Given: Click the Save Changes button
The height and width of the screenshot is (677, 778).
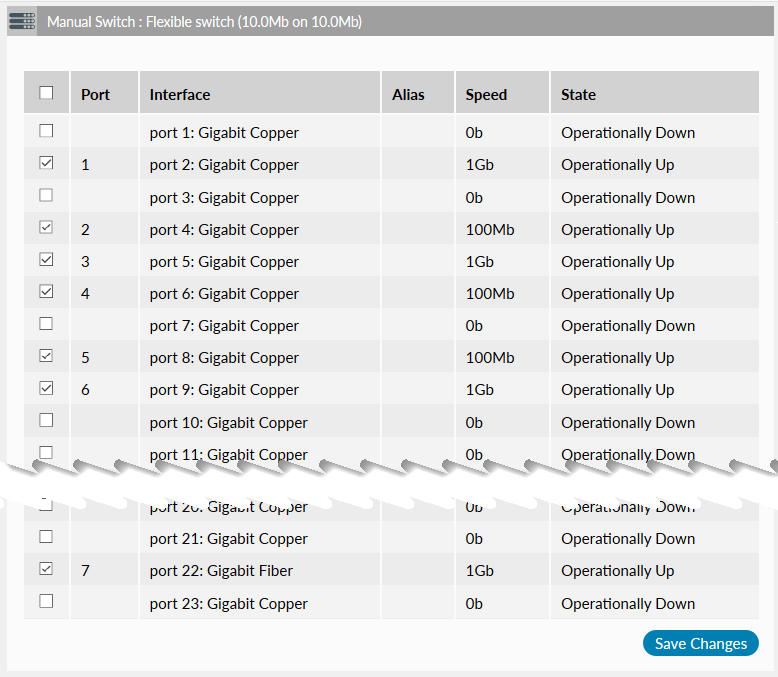Looking at the screenshot, I should [x=700, y=643].
